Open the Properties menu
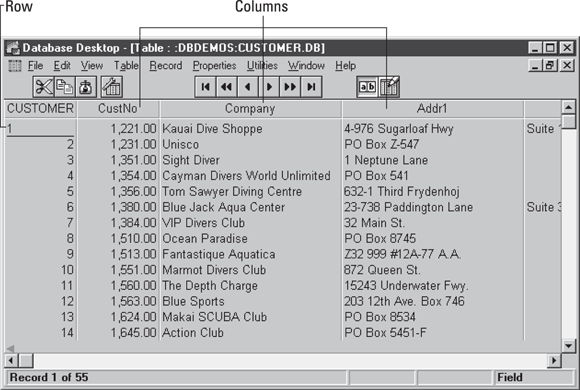 214,66
